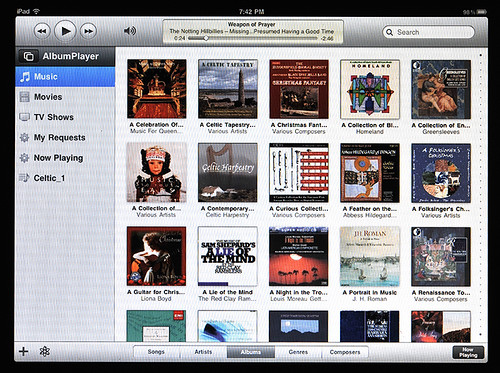Click the 'Weapon of Prayer' track title
This screenshot has width=500, height=373.
(x=251, y=24)
